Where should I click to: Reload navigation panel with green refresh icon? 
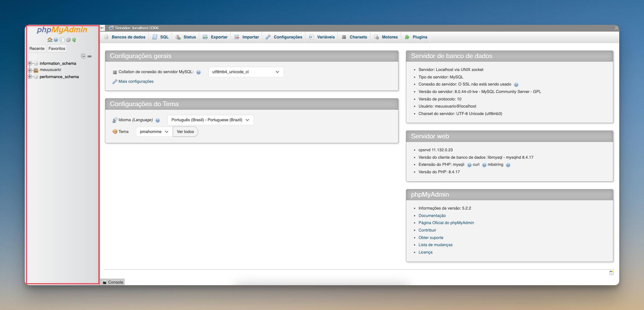pos(74,40)
